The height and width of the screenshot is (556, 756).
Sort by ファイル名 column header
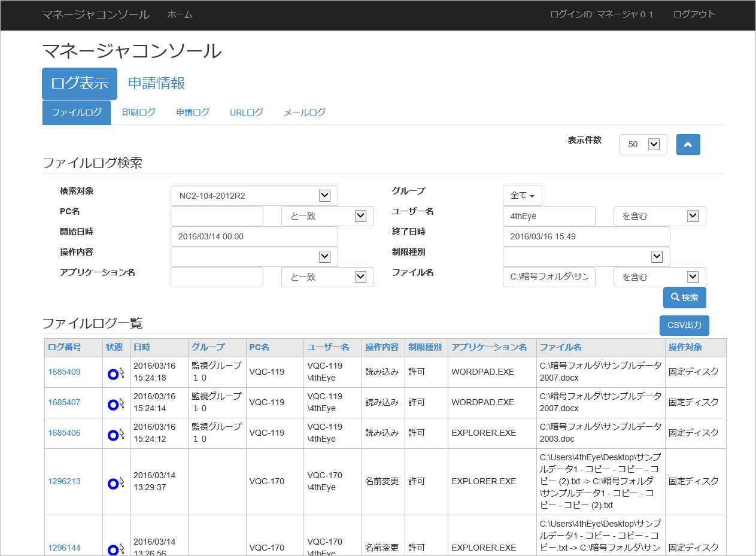(560, 347)
